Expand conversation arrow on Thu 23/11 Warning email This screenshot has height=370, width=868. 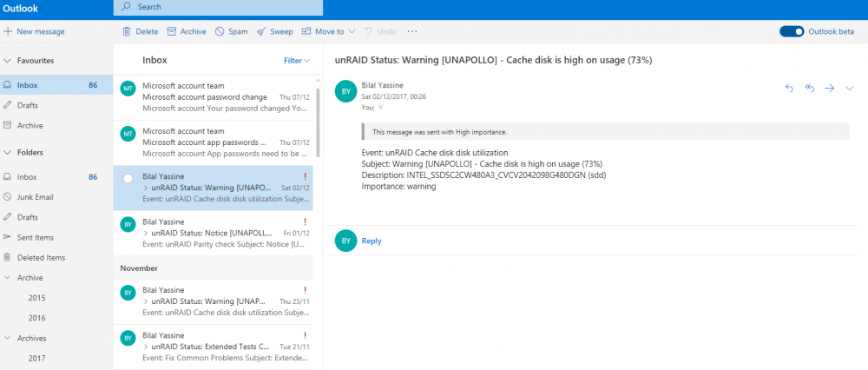click(146, 301)
